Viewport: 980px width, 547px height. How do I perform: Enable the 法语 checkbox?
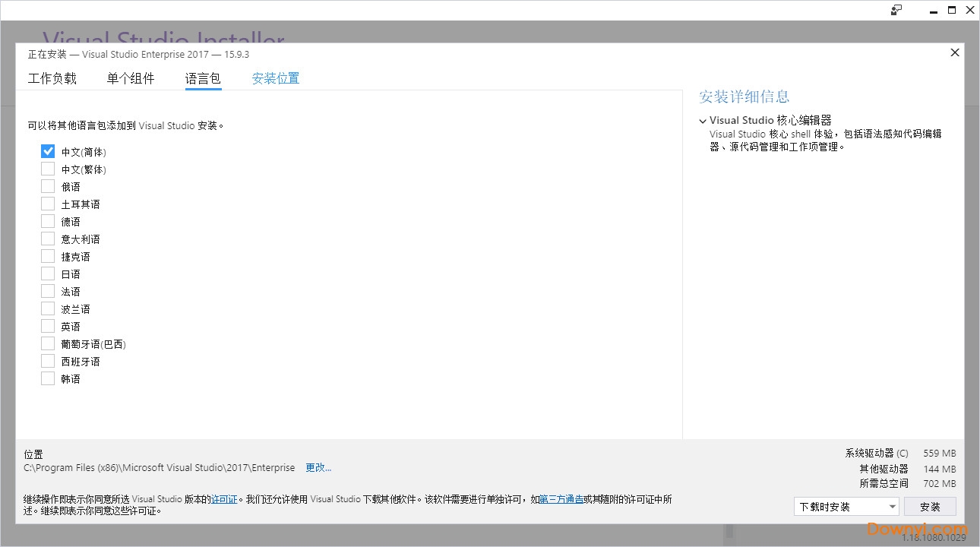48,290
